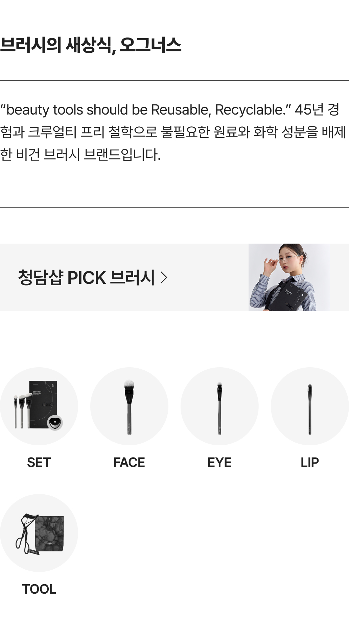The width and height of the screenshot is (349, 644).
Task: Choose the LIP brush circle icon
Action: point(310,406)
